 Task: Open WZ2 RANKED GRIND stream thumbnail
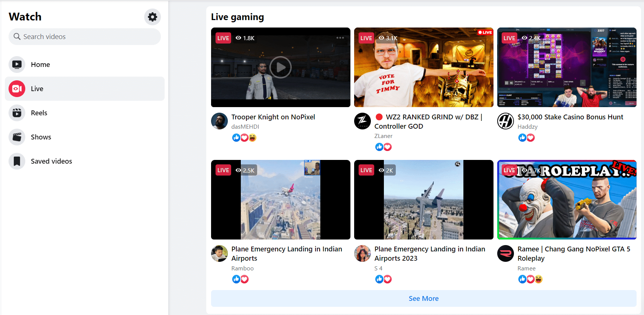(x=424, y=67)
